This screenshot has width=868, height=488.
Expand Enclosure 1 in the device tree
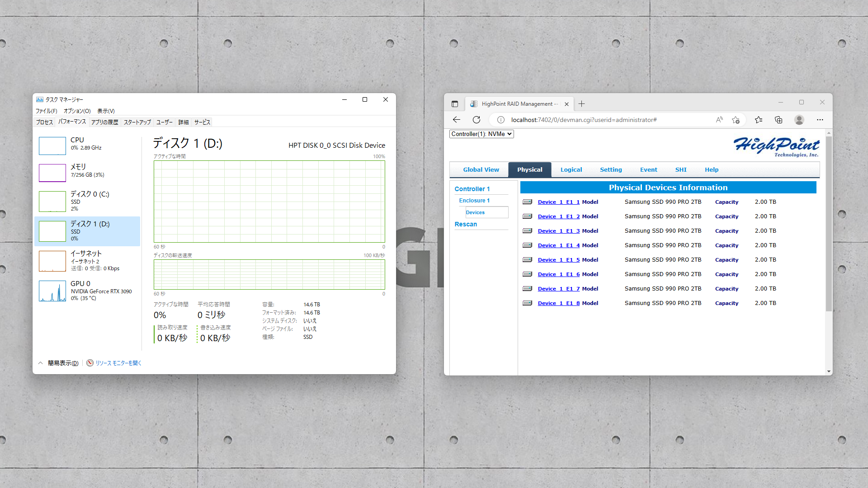tap(474, 200)
